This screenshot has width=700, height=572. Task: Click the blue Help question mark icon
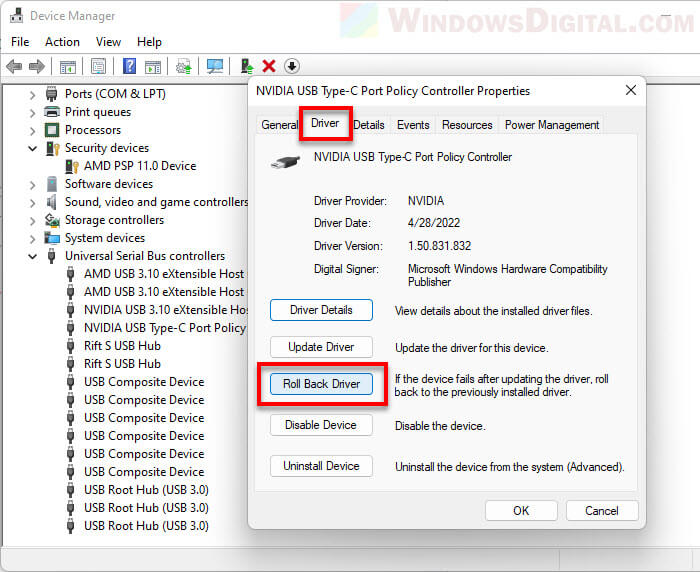tap(129, 66)
